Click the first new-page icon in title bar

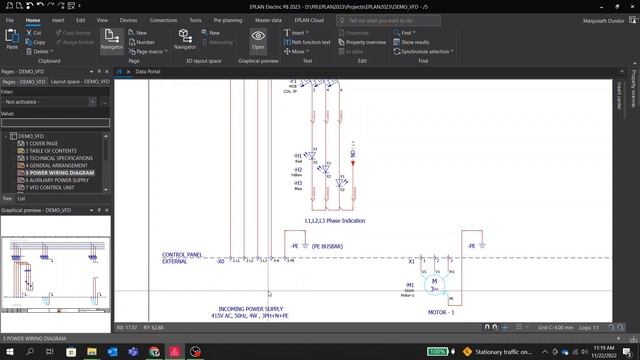coord(9,6)
